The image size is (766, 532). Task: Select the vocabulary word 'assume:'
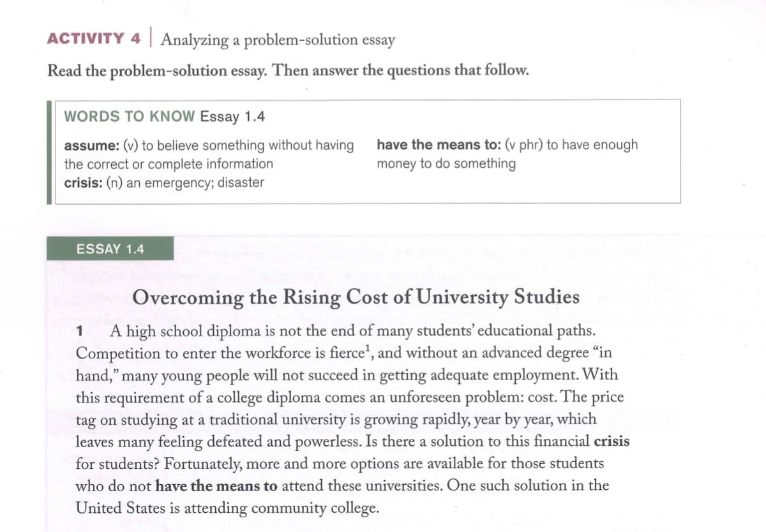tap(86, 145)
